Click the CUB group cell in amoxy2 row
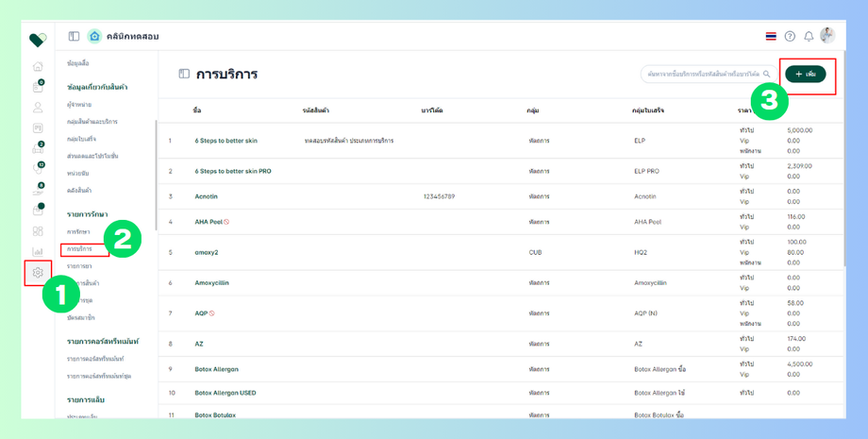This screenshot has height=439, width=868. pos(535,252)
